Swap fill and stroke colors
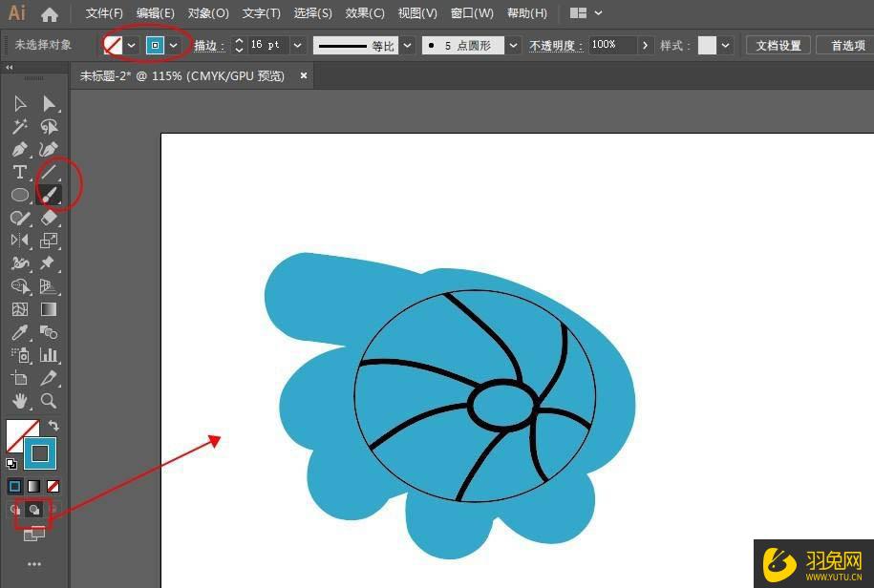This screenshot has height=588, width=874. pyautogui.click(x=53, y=426)
